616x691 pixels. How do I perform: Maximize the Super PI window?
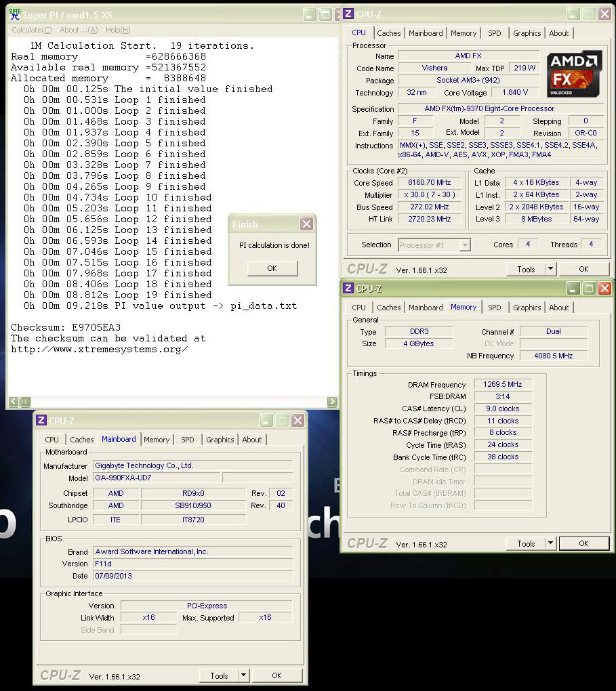(x=326, y=14)
